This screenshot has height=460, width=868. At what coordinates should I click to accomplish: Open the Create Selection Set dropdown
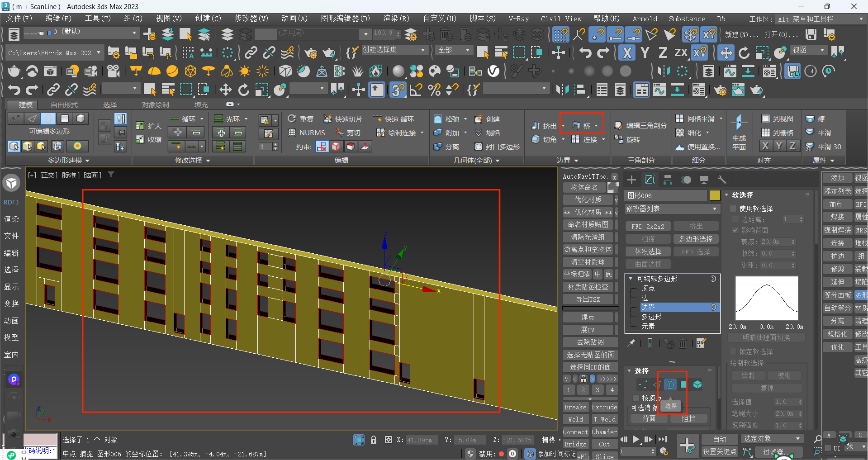(x=394, y=50)
